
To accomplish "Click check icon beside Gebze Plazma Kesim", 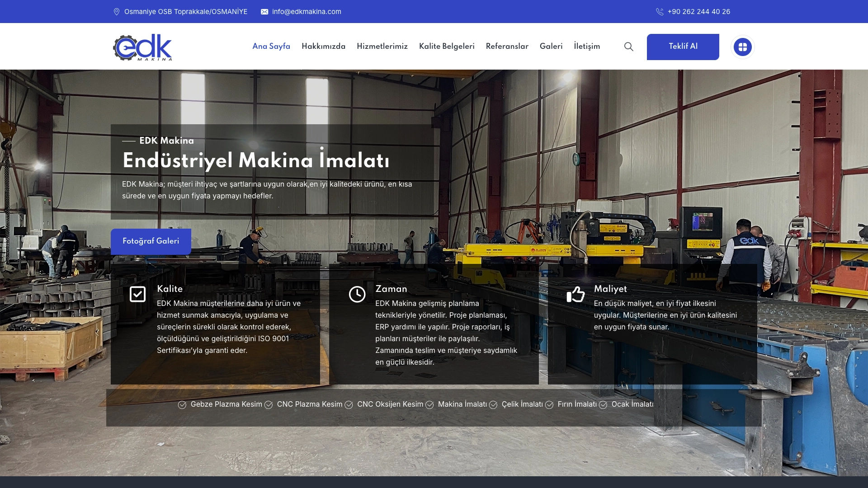I will 182,405.
